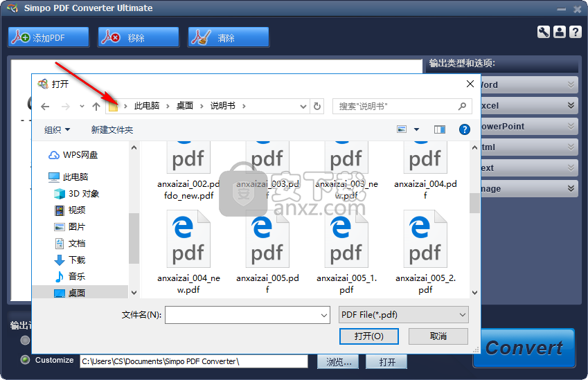The image size is (588, 380).
Task: Select file anxaizai_003_new.pdf
Action: pos(346,172)
